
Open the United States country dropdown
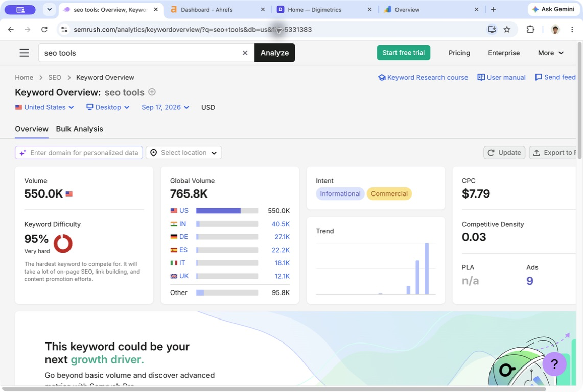(44, 107)
